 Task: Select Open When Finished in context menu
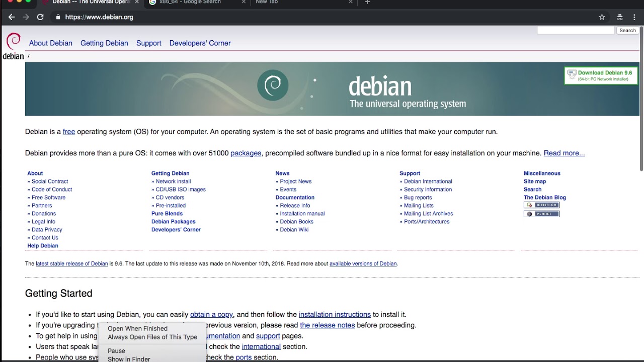pyautogui.click(x=152, y=328)
